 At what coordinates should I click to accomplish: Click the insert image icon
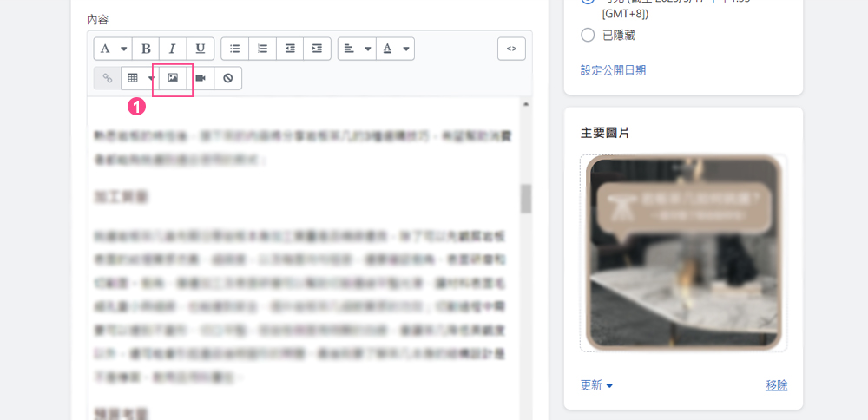click(173, 78)
